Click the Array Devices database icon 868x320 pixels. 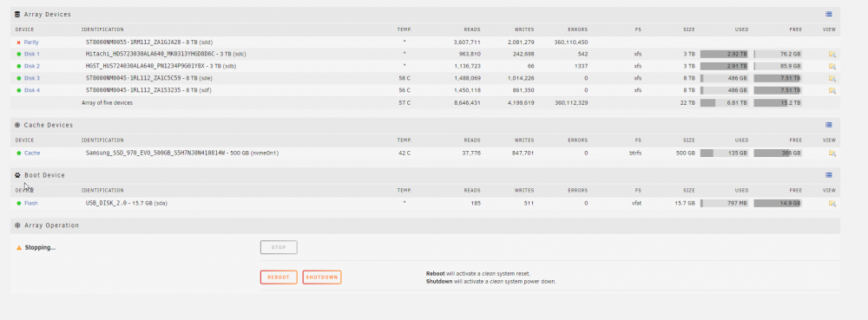[x=17, y=15]
